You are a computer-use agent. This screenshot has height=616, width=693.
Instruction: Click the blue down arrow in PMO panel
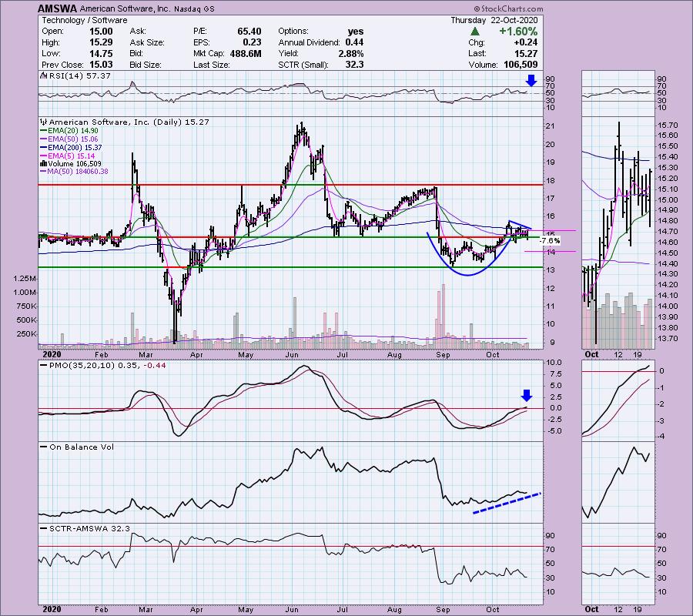527,396
